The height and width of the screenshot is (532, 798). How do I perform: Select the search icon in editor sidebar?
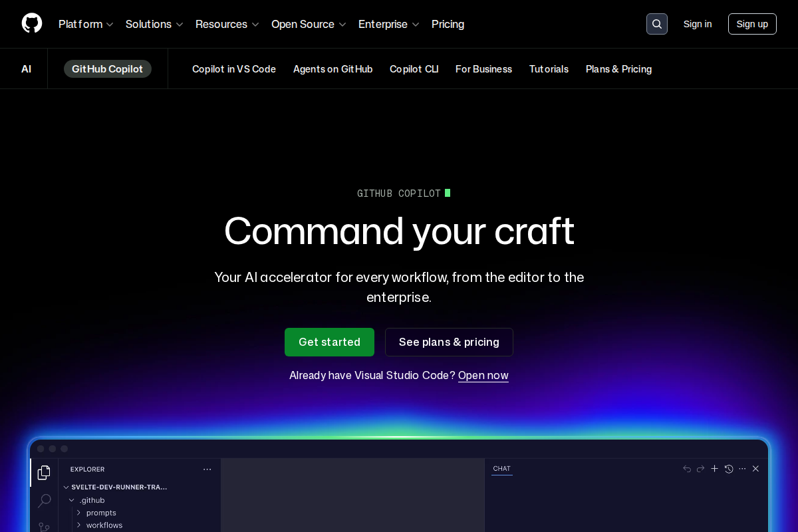click(x=44, y=500)
